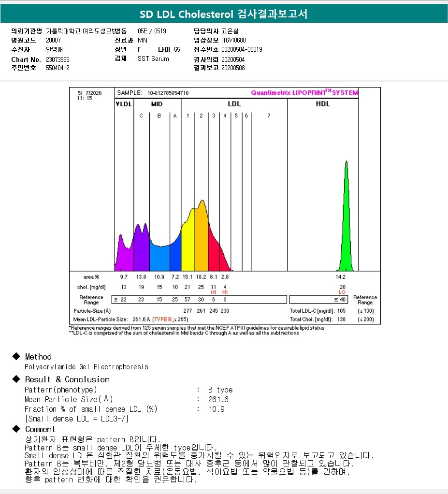The height and width of the screenshot is (494, 448).
Task: Click the "[Small dense LDL = LDL3~7]" note
Action: 76,419
